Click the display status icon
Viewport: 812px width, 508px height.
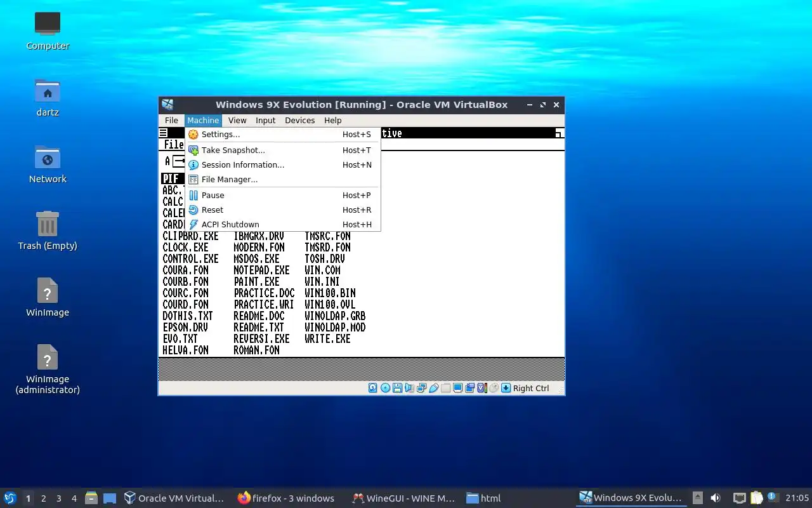457,388
